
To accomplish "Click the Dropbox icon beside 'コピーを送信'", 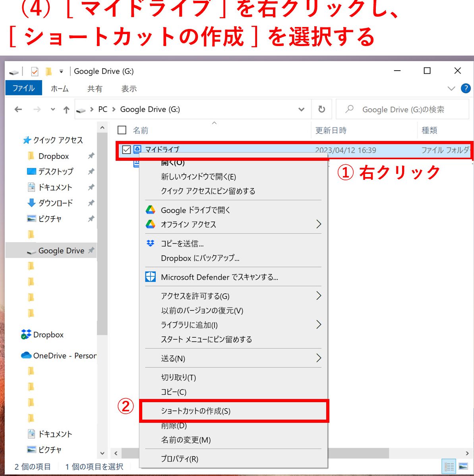I will tap(150, 243).
